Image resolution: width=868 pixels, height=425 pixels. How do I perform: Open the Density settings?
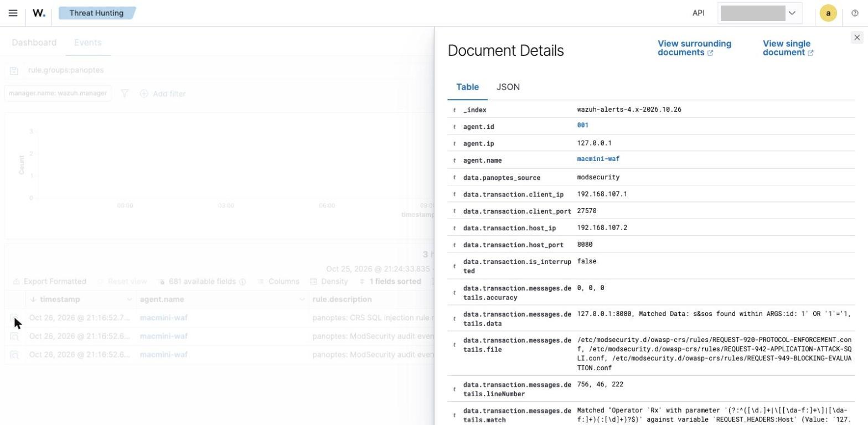coord(329,282)
